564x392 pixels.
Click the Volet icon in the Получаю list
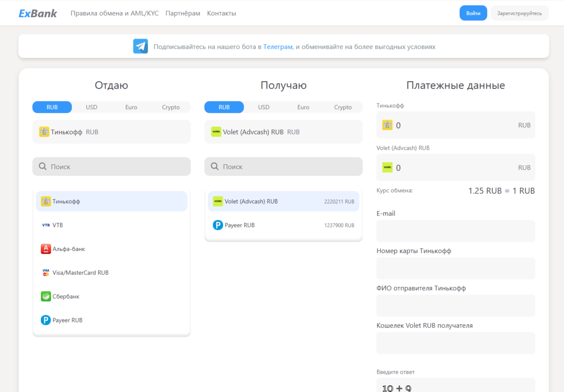(218, 202)
